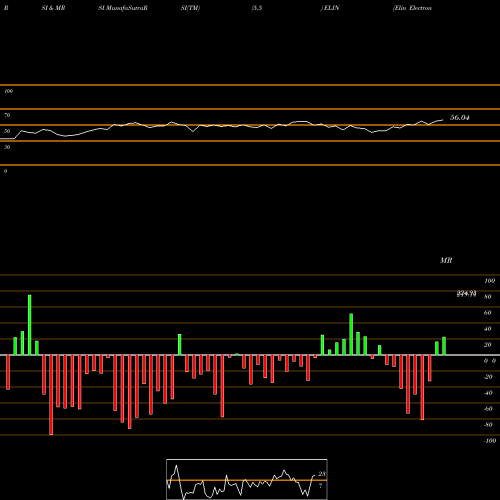The image size is (500, 500).
Task: Click the MR panel title label
Action: point(446,260)
